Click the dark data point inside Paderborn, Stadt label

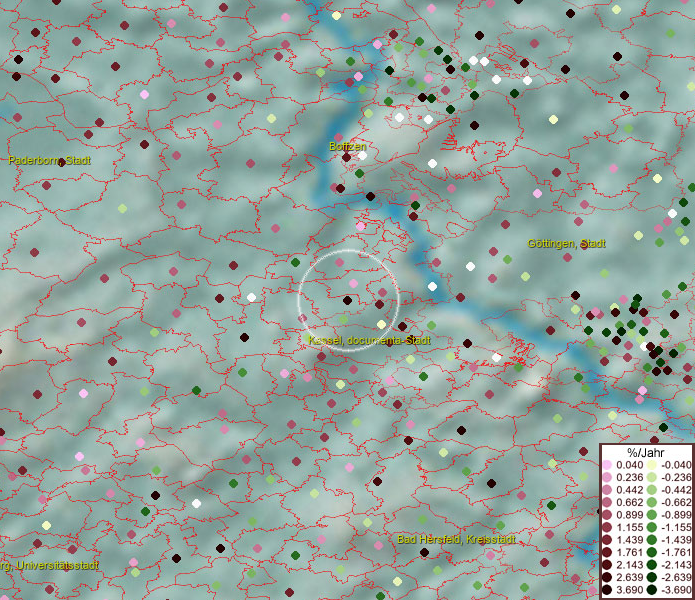tap(62, 162)
